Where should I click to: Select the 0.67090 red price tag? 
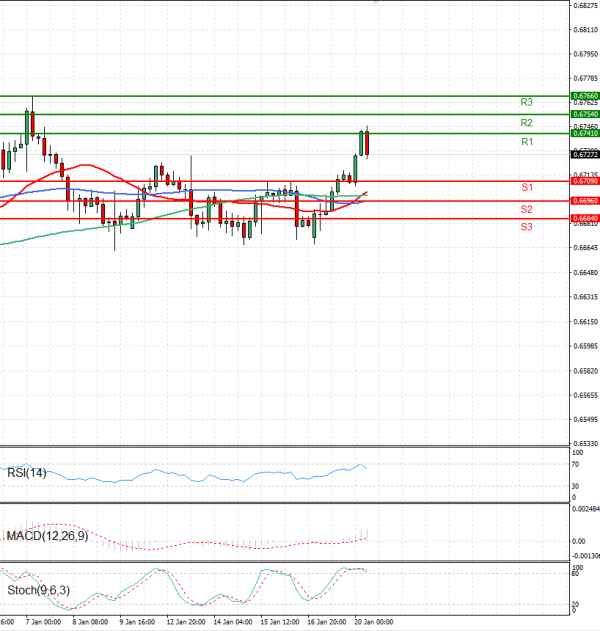(585, 181)
